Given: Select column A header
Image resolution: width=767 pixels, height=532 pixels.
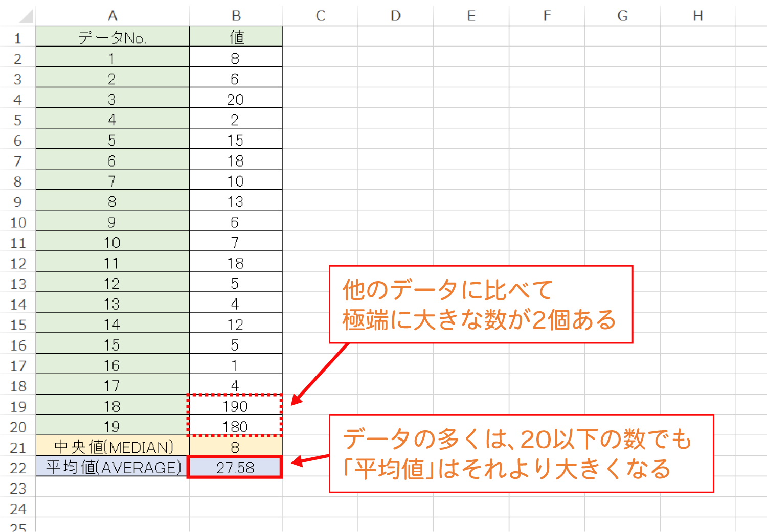Looking at the screenshot, I should tap(112, 16).
